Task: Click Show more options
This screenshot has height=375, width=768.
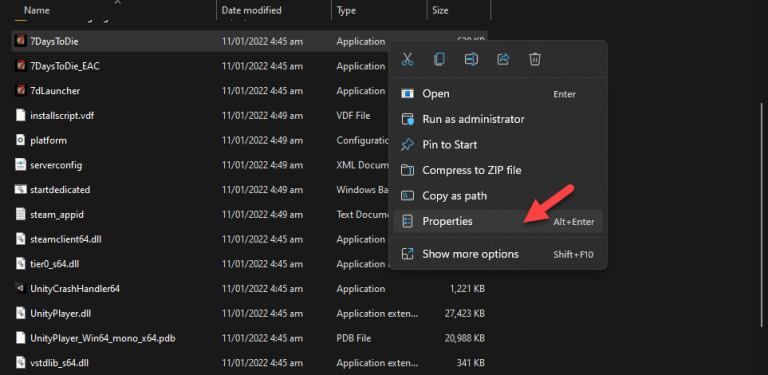Action: (498, 254)
